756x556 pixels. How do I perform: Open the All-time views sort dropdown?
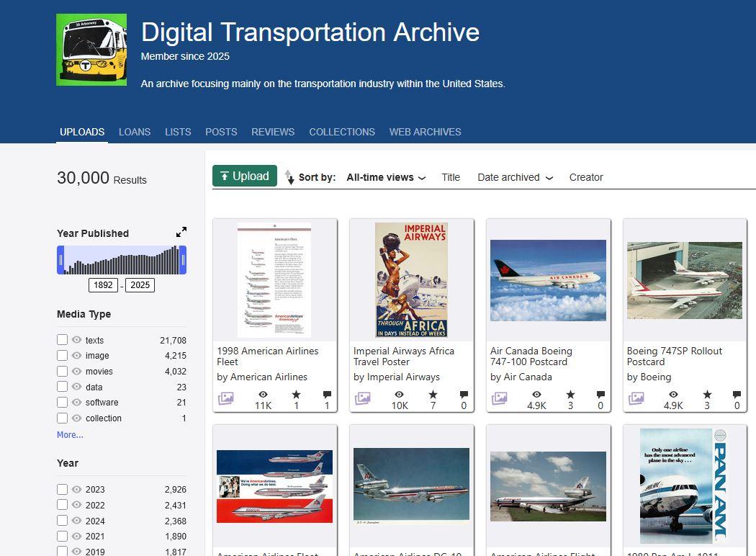(x=386, y=177)
